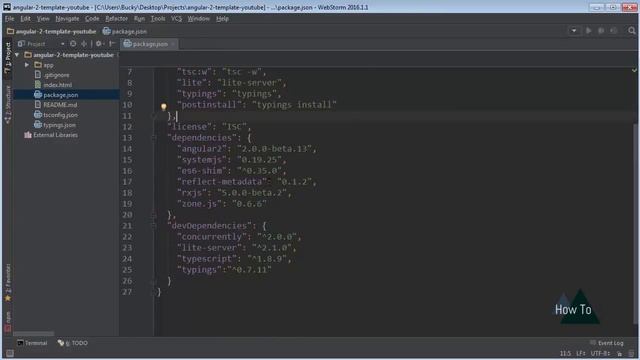Click the LF line separator indicator

580,353
